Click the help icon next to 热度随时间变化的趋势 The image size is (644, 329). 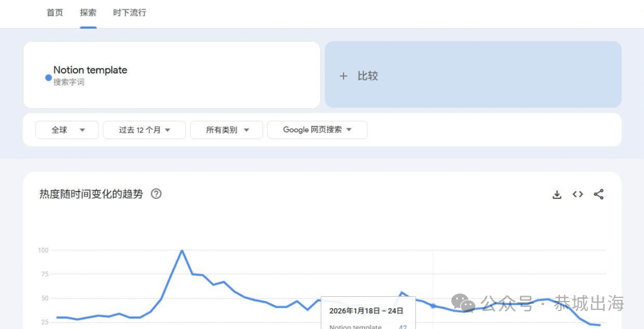156,193
